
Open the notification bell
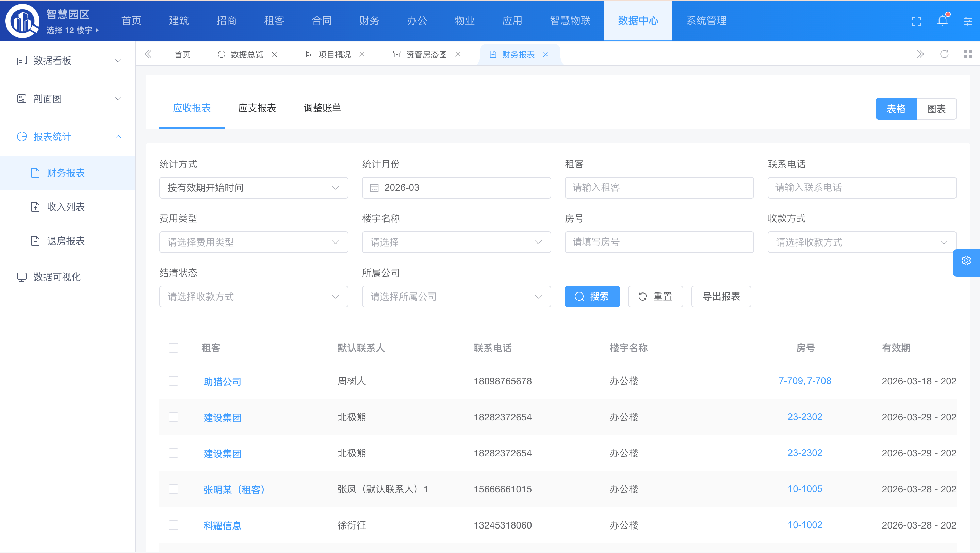click(942, 21)
